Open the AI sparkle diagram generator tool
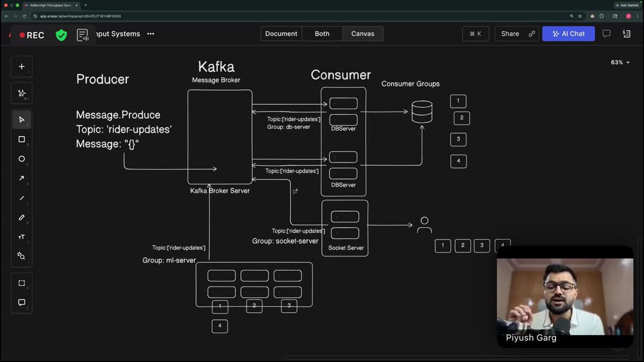This screenshot has height=362, width=644. click(x=21, y=93)
